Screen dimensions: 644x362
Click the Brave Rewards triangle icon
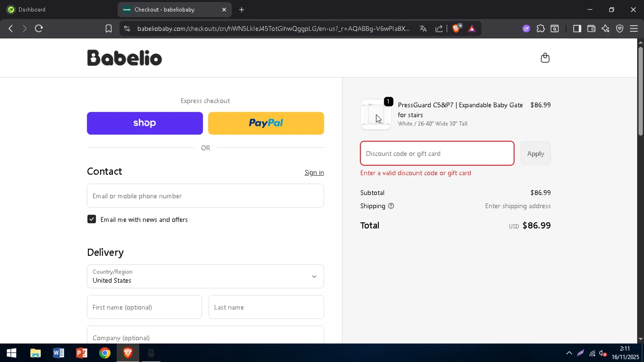point(472,29)
